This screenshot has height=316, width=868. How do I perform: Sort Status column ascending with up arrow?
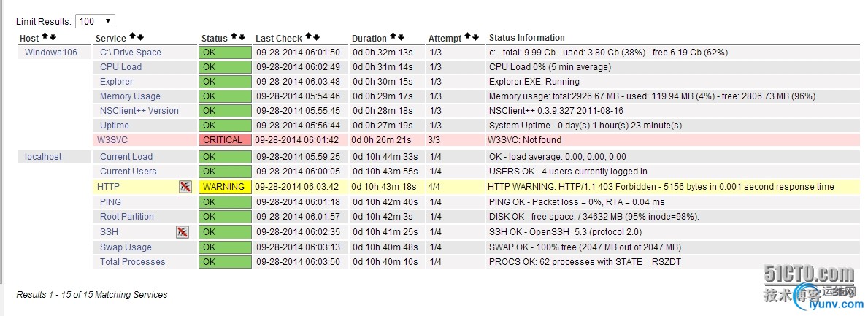coord(234,37)
